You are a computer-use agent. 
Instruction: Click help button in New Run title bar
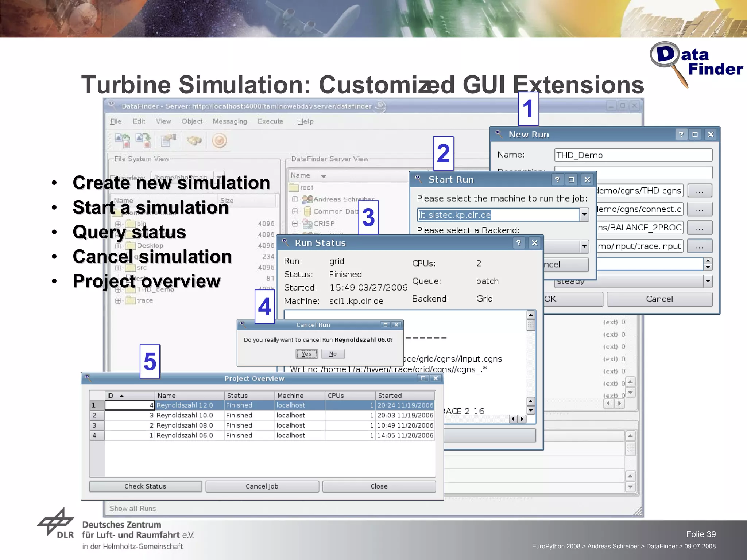coord(681,135)
